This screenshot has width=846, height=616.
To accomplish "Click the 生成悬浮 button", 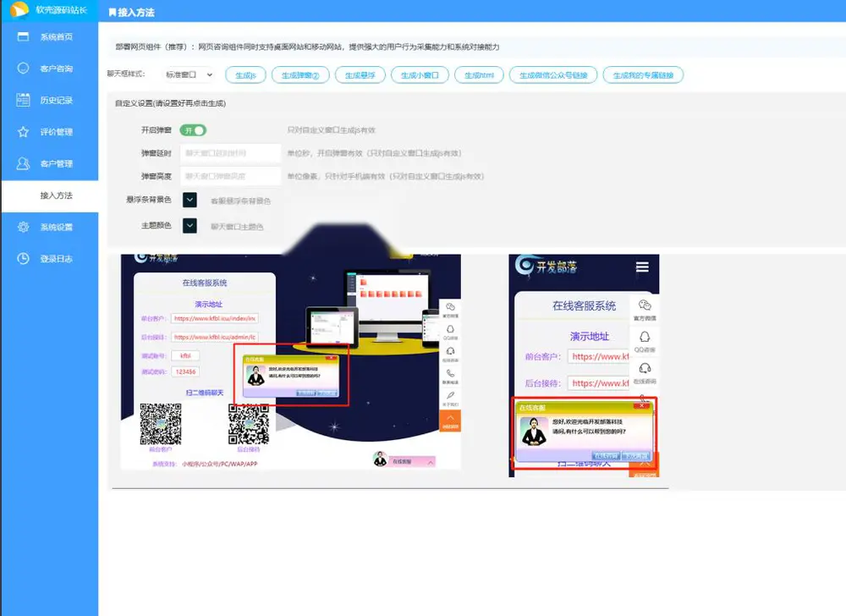I will tap(360, 75).
